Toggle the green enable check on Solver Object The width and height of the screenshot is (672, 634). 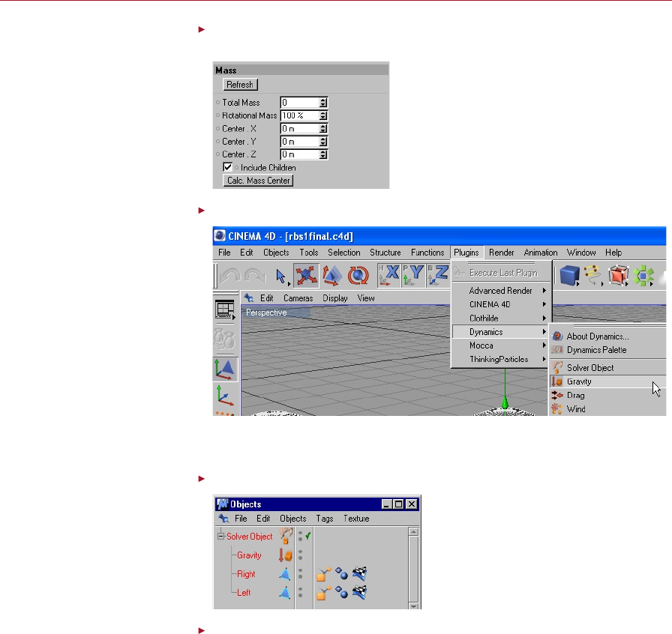[308, 536]
